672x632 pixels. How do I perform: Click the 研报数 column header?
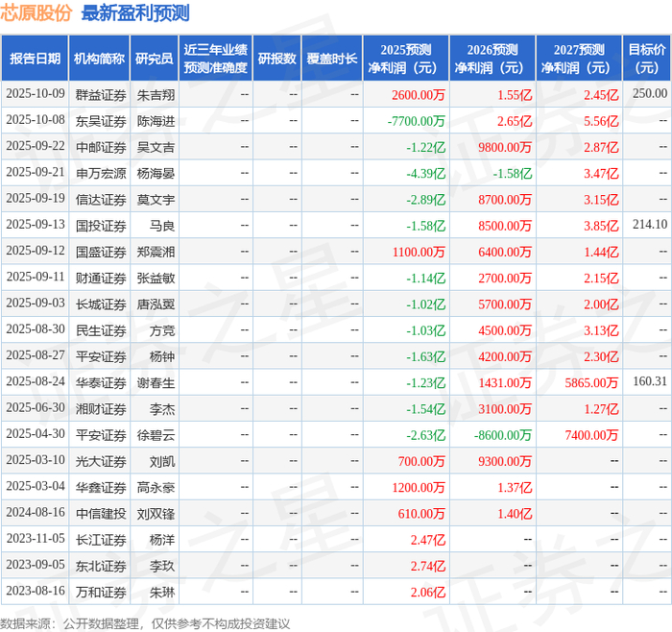[276, 59]
